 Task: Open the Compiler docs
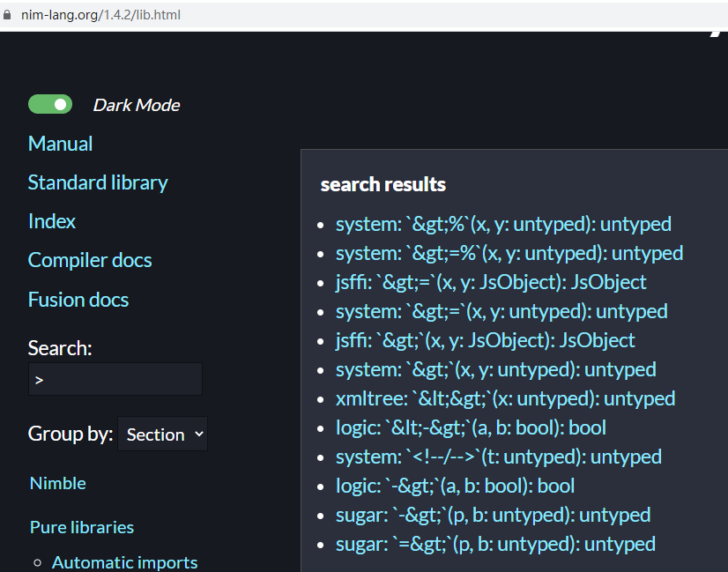pyautogui.click(x=89, y=260)
